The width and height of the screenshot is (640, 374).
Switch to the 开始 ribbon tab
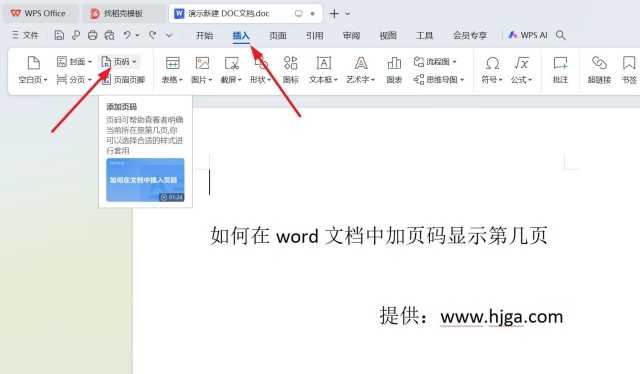[x=204, y=36]
